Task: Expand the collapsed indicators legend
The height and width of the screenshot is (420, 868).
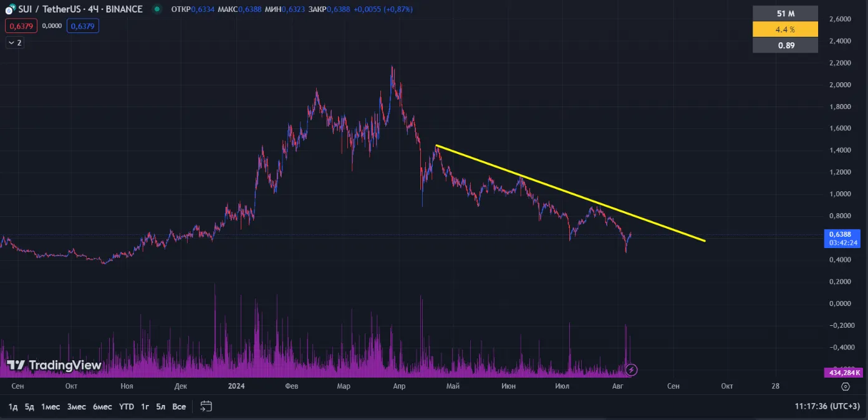Action: 14,42
